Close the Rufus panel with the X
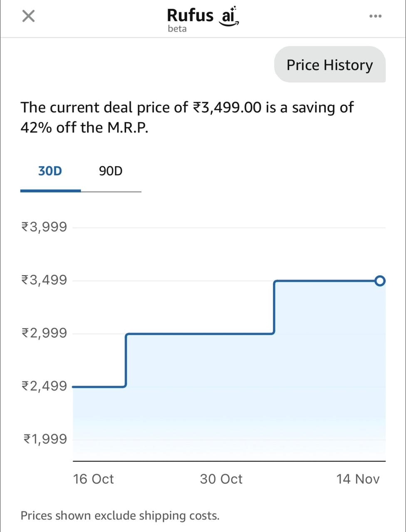This screenshot has height=532, width=406. pos(28,17)
